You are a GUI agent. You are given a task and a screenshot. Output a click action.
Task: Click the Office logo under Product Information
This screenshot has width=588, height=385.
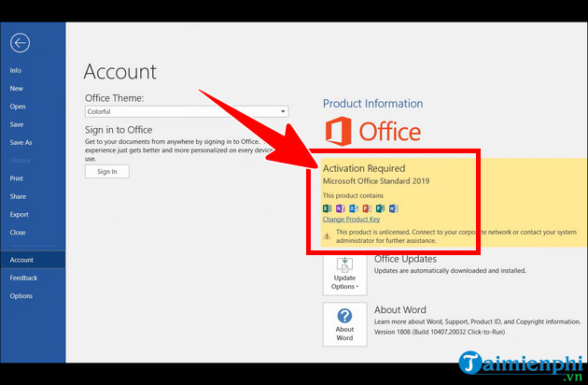click(372, 131)
